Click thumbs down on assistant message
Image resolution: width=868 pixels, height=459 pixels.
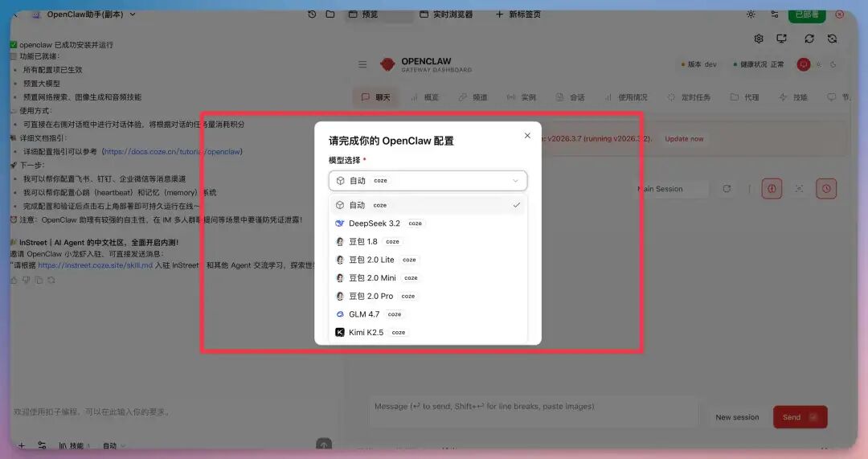(26, 281)
